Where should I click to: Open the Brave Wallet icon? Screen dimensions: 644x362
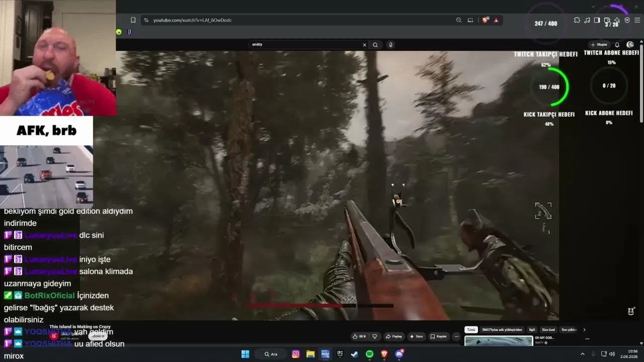(x=607, y=20)
